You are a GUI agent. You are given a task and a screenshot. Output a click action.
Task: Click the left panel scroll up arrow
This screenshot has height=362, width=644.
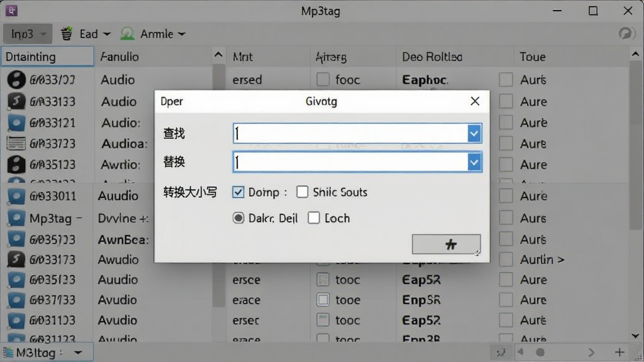click(218, 55)
